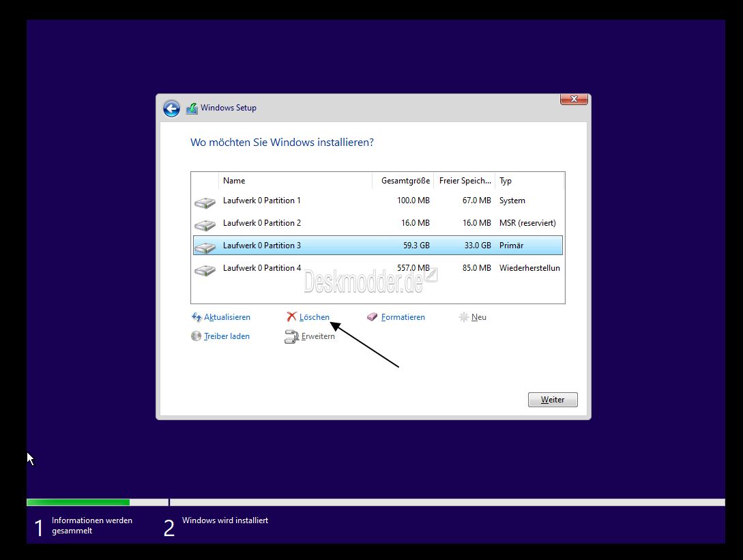The height and width of the screenshot is (560, 743).
Task: Click the Treiber laden globe icon
Action: (x=196, y=336)
